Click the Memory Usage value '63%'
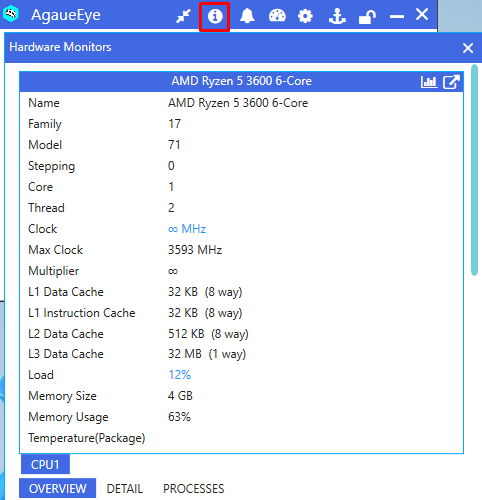The image size is (482, 500). pos(179,417)
